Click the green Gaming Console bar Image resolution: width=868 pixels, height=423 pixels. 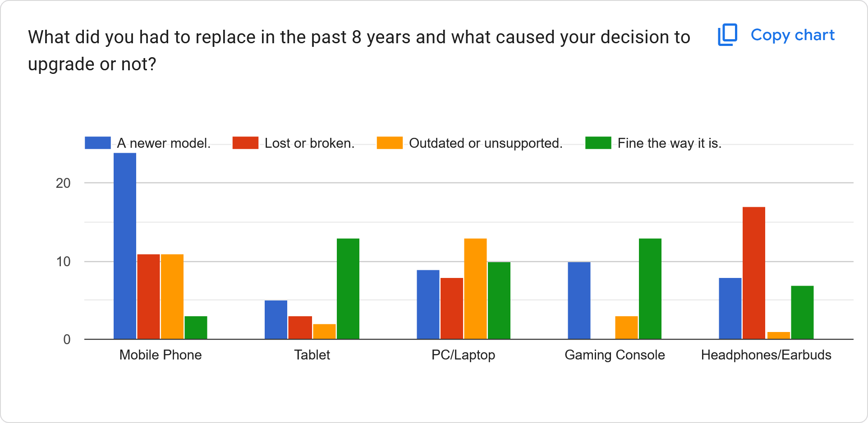pyautogui.click(x=650, y=288)
